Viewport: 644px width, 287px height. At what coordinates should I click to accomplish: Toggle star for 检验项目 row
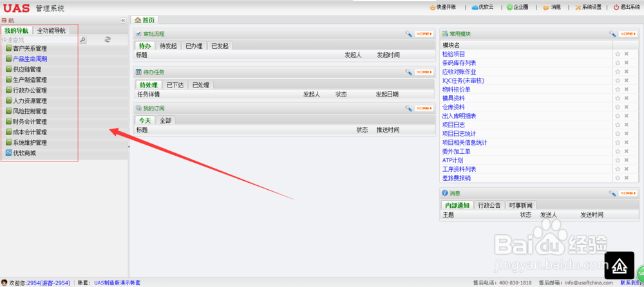[618, 54]
